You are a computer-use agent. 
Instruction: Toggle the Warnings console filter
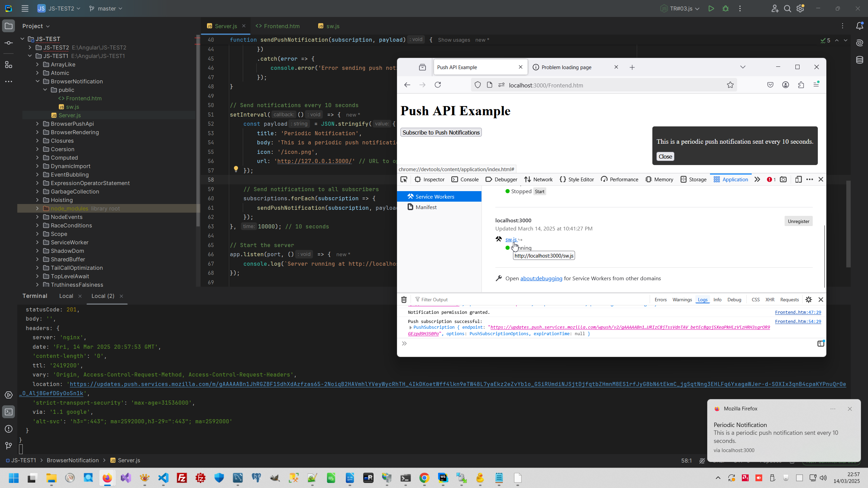point(682,300)
